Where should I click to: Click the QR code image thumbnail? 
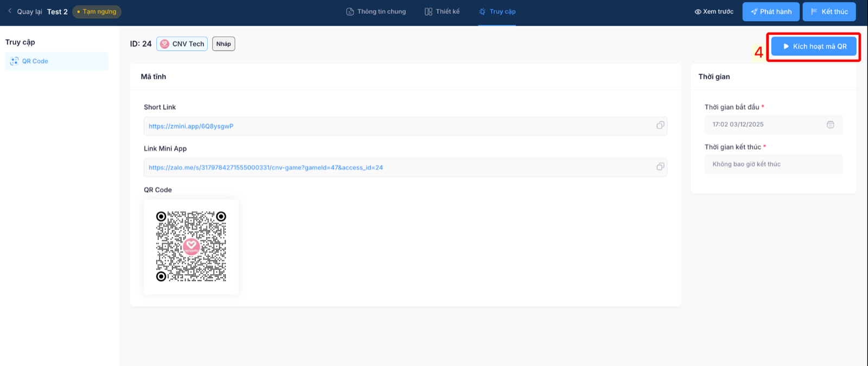(x=191, y=247)
